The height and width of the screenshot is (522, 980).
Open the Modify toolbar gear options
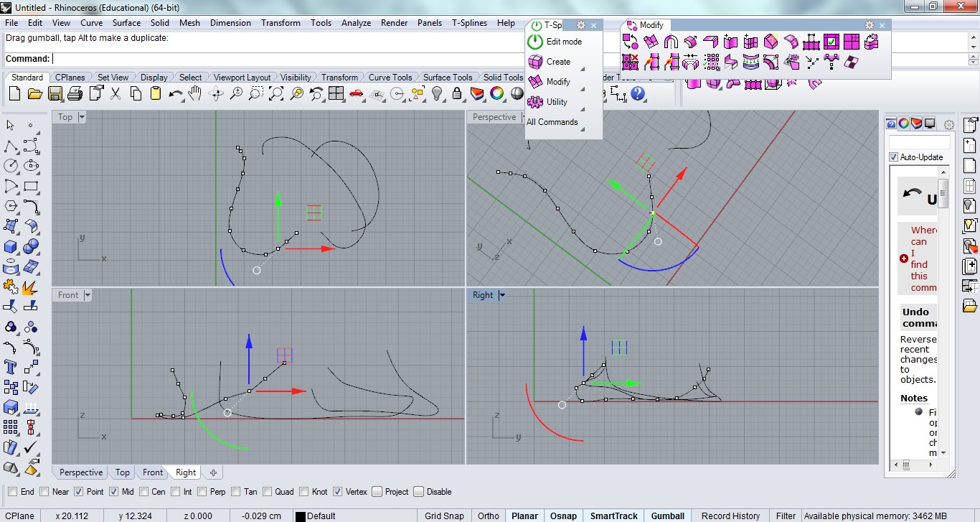tap(870, 25)
